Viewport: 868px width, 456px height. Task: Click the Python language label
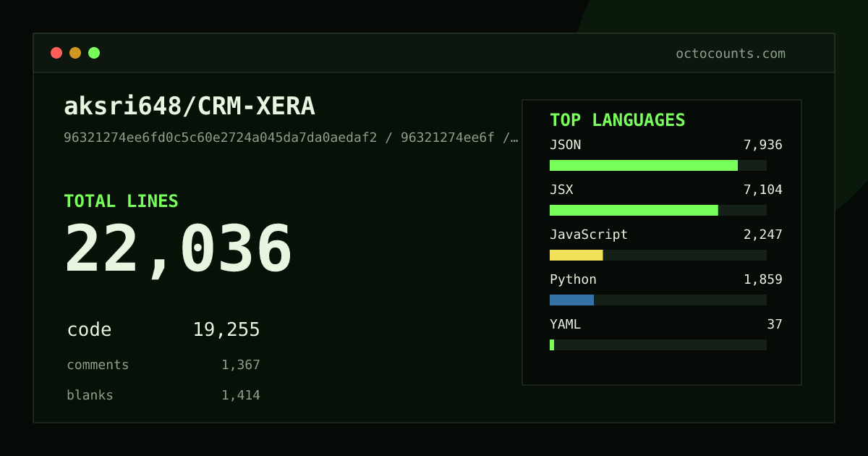point(573,279)
